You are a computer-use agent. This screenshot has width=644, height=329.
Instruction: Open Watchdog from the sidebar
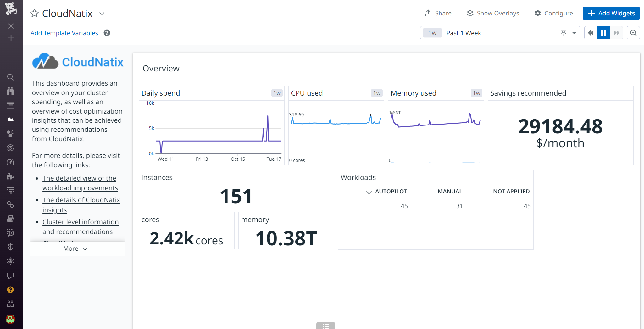(x=11, y=91)
